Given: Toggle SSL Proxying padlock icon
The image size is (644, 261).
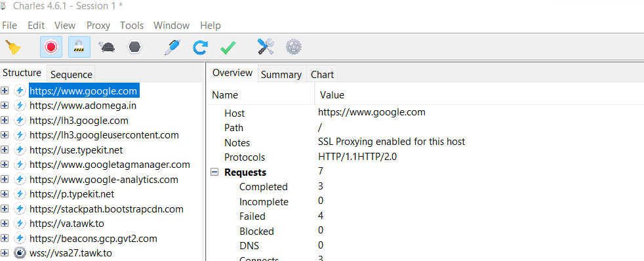Looking at the screenshot, I should (x=79, y=47).
